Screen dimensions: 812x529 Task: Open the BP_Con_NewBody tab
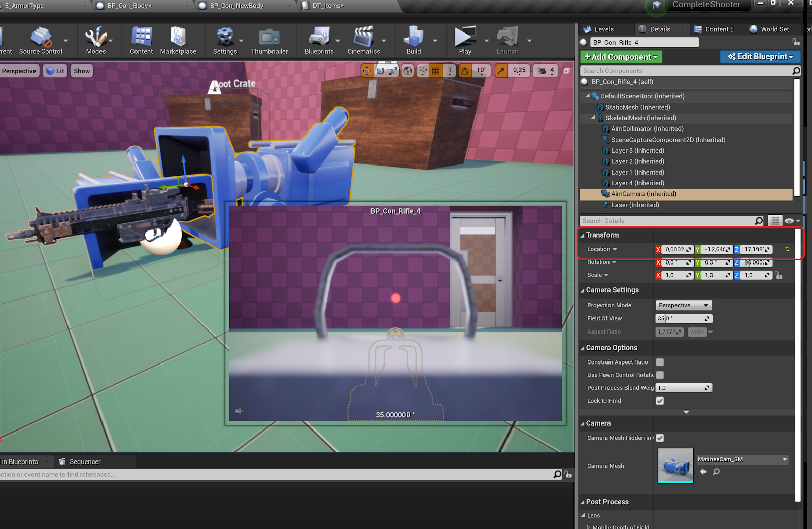pyautogui.click(x=236, y=6)
